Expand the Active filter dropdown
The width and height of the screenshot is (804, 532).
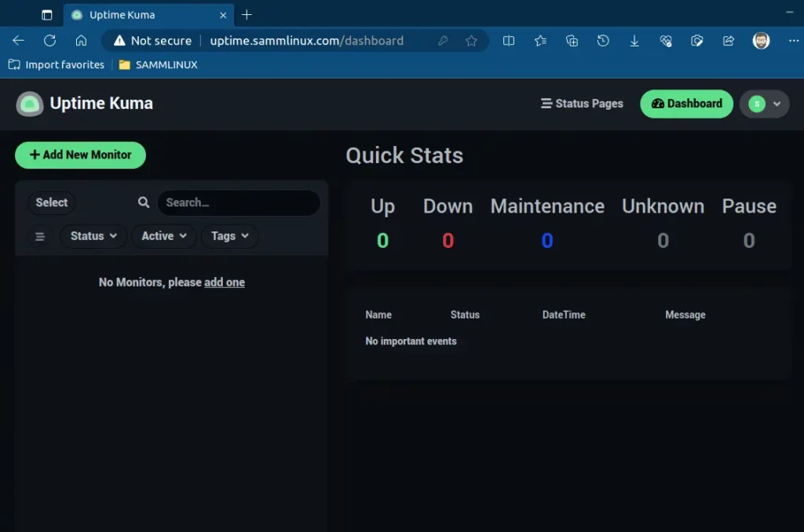tap(164, 236)
